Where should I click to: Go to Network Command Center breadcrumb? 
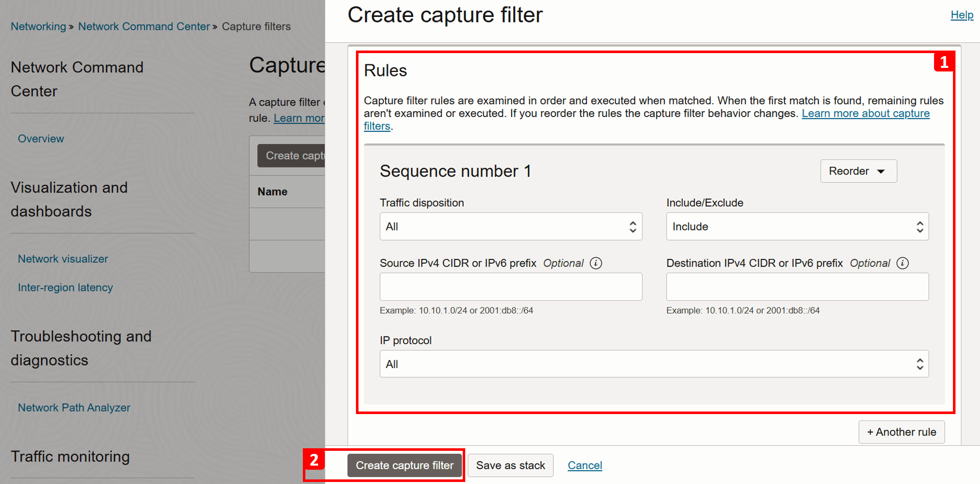144,27
